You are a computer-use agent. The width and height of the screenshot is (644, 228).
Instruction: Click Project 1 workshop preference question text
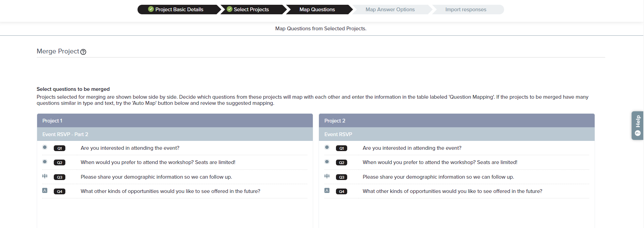point(158,162)
